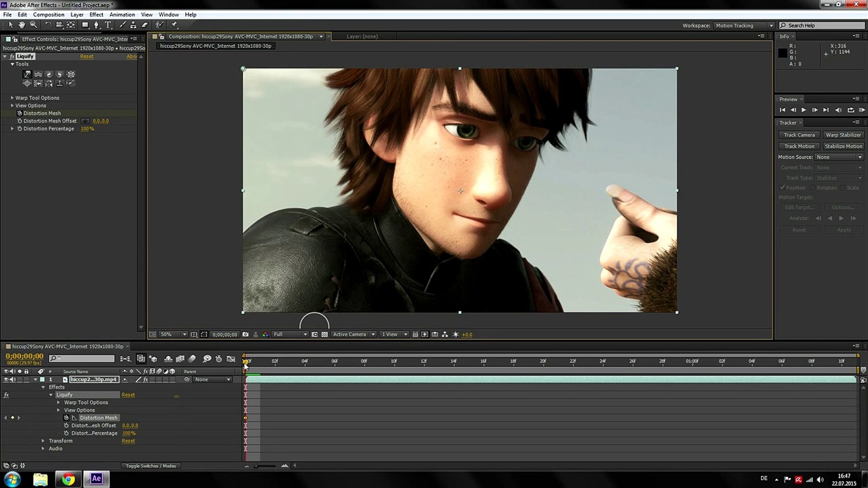Click the timeline zoom slider
The width and height of the screenshot is (868, 488).
coord(256,466)
